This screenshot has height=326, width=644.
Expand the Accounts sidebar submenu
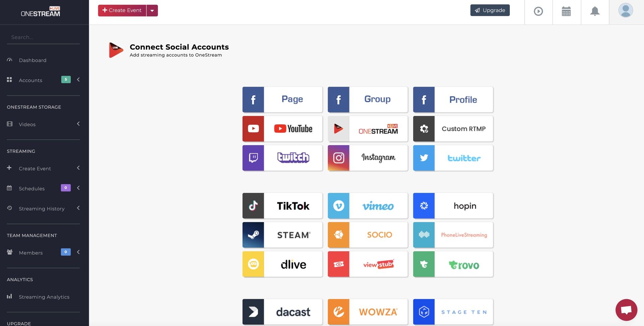78,80
